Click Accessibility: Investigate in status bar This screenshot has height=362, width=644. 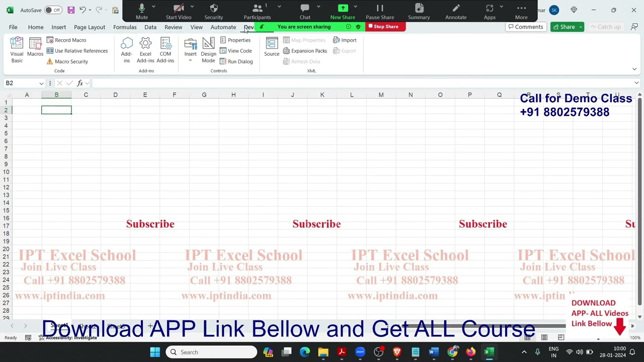[67, 338]
